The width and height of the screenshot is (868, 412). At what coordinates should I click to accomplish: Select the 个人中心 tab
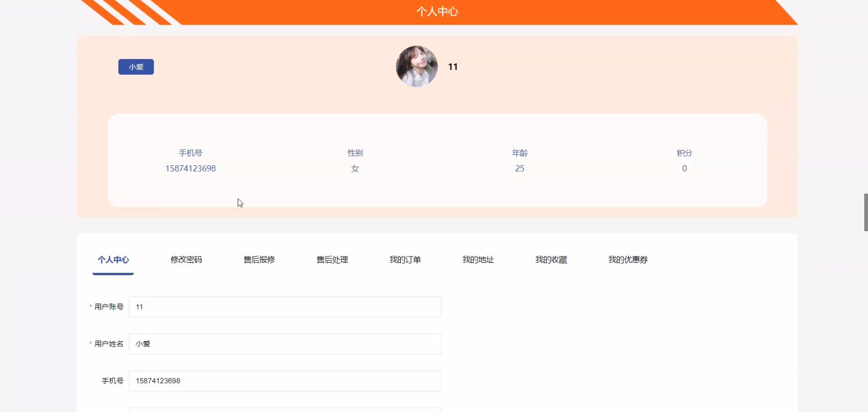coord(113,260)
